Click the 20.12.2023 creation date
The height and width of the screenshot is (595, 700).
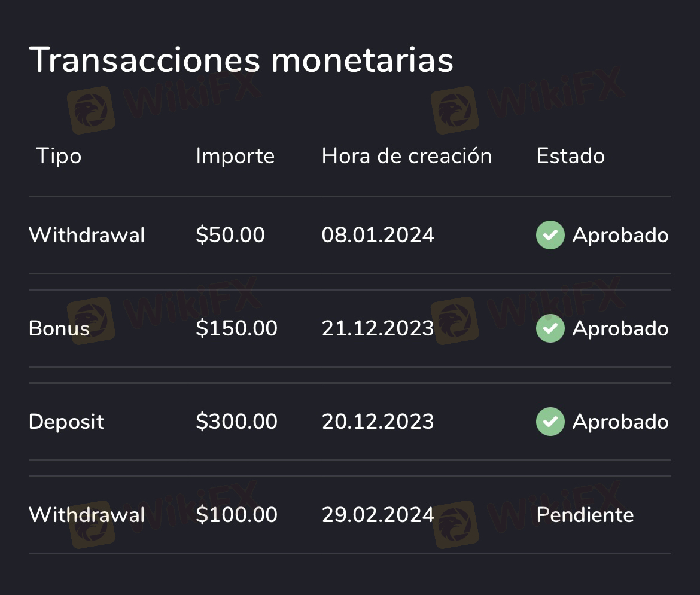378,422
